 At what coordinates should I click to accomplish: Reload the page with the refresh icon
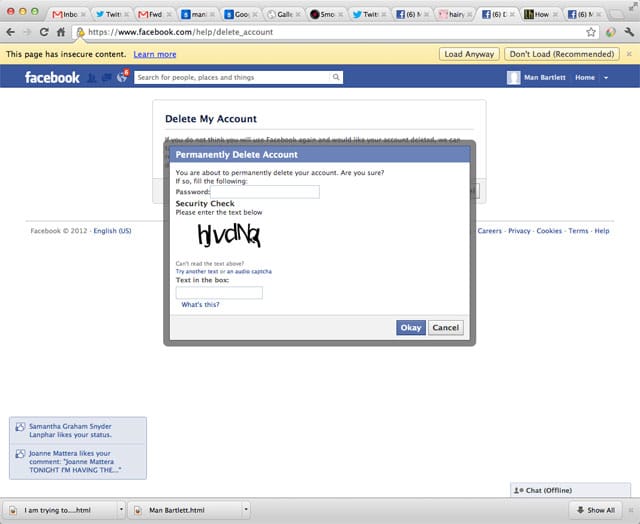pos(44,32)
